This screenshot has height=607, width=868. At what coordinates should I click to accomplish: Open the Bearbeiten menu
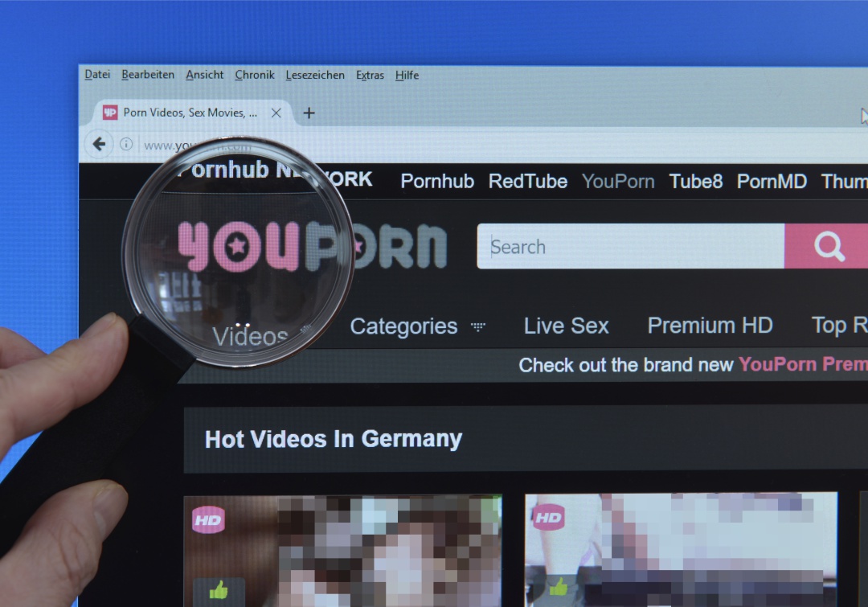click(x=148, y=75)
